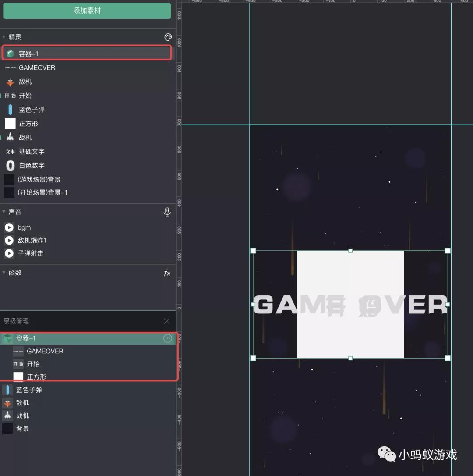
Task: Select 背景 at bottom of 层级管理 list
Action: tap(24, 429)
